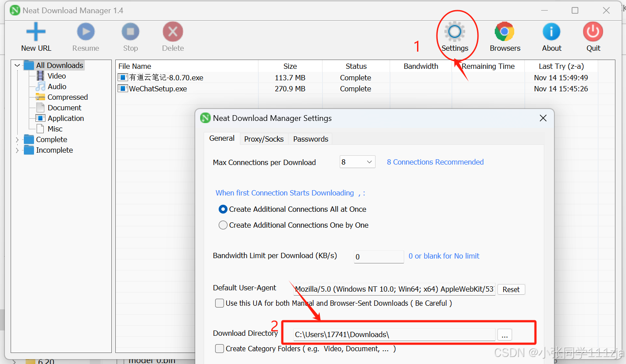Close the Settings dialog
The width and height of the screenshot is (626, 364).
tap(543, 118)
